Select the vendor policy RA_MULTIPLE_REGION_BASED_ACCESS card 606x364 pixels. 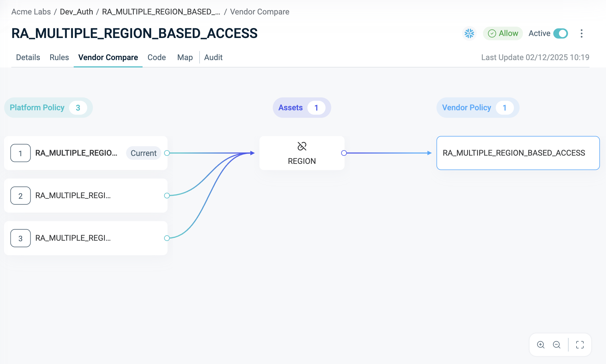click(x=518, y=153)
